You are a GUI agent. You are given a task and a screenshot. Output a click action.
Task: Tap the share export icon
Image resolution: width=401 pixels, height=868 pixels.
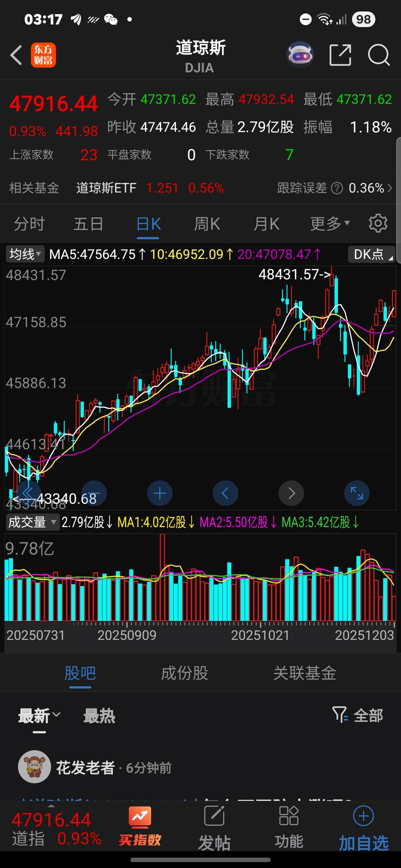340,55
